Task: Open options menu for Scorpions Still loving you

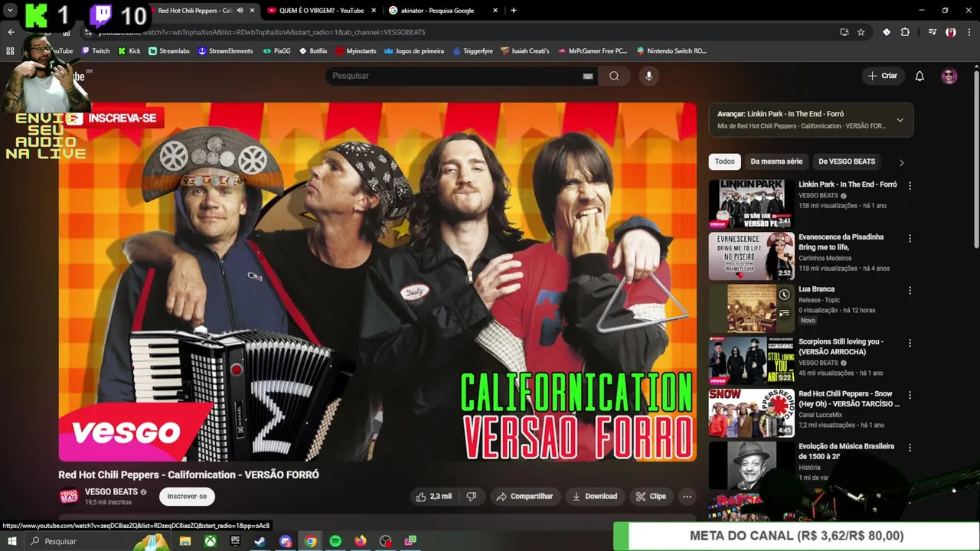Action: [x=910, y=343]
